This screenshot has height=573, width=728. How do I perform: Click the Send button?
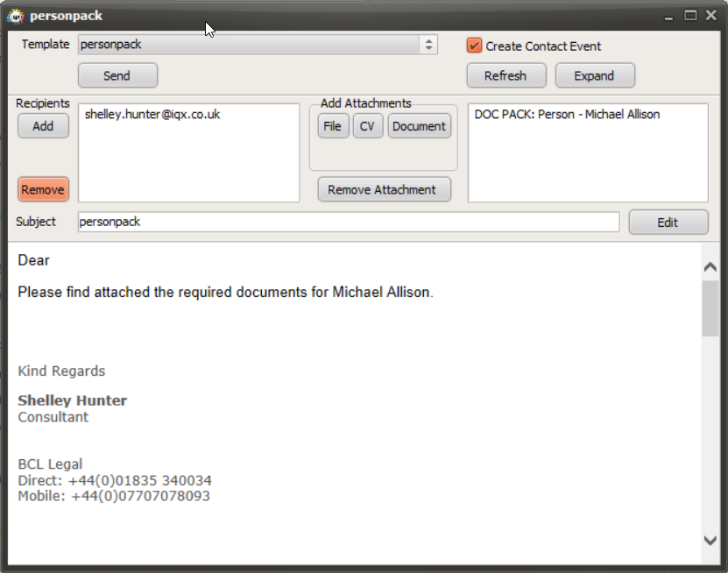tap(117, 75)
